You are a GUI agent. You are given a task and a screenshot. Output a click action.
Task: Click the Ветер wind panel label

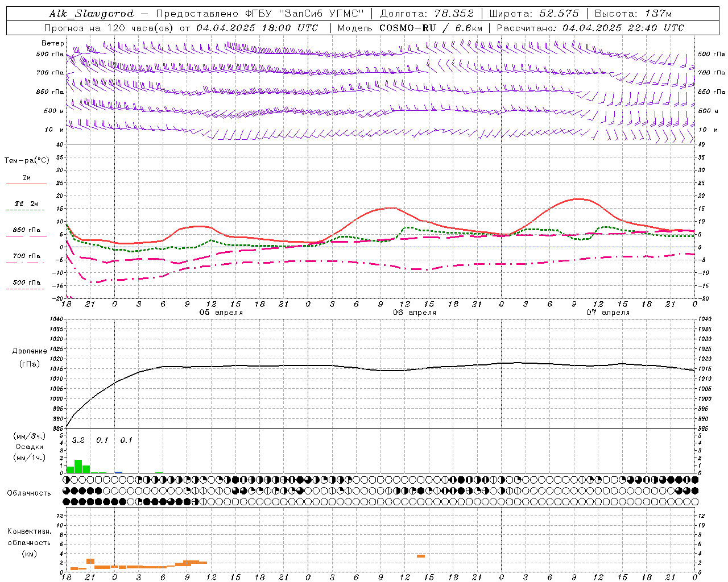click(x=53, y=43)
